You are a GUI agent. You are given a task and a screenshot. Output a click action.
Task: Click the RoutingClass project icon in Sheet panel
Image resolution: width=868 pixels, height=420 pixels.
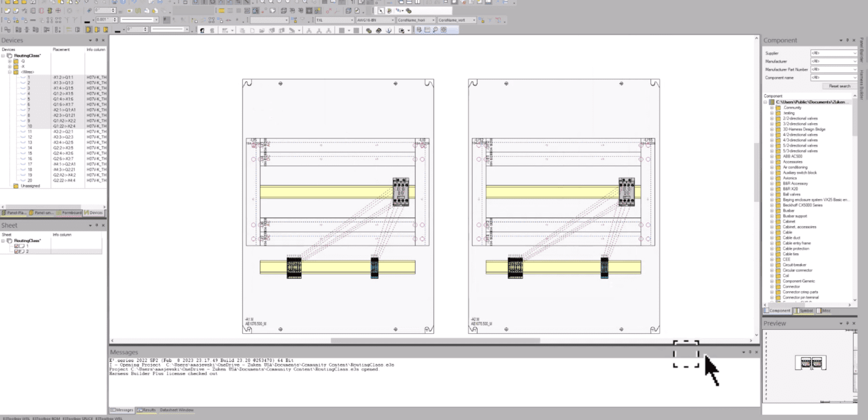coord(10,240)
